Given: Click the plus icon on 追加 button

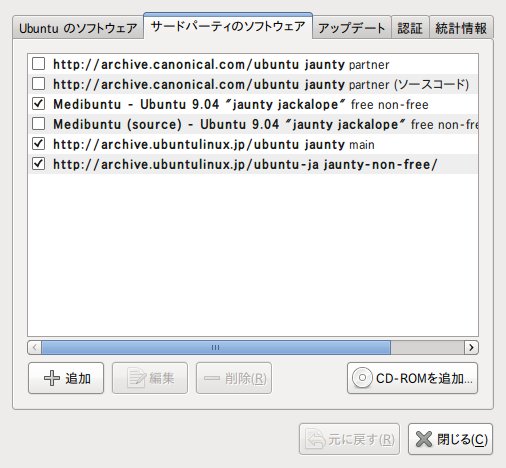Looking at the screenshot, I should [52, 378].
